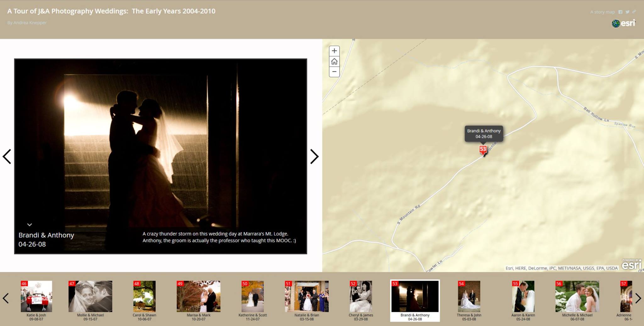Share story map on Facebook
The image size is (644, 326).
coord(620,12)
